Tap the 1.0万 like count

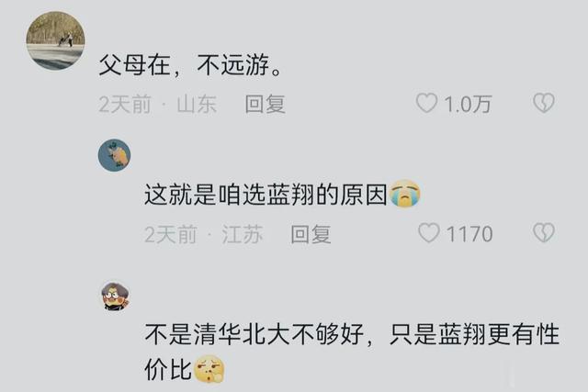pos(468,104)
